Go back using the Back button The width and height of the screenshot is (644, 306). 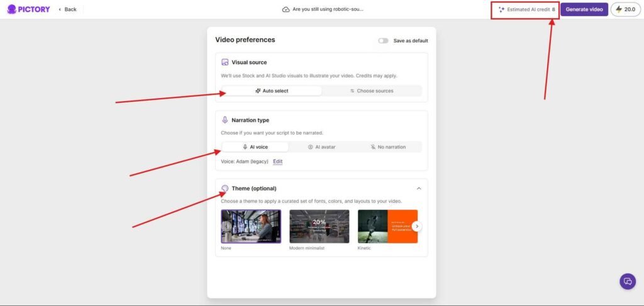click(x=68, y=9)
